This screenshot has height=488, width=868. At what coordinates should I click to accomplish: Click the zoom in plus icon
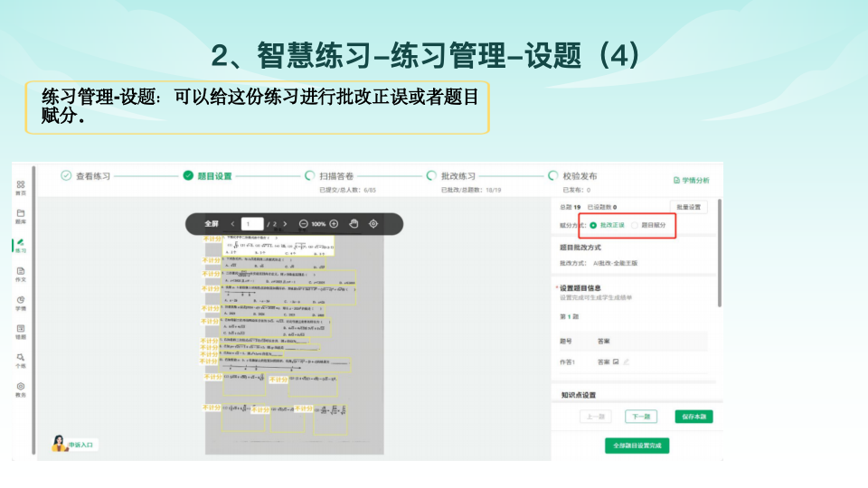(334, 223)
